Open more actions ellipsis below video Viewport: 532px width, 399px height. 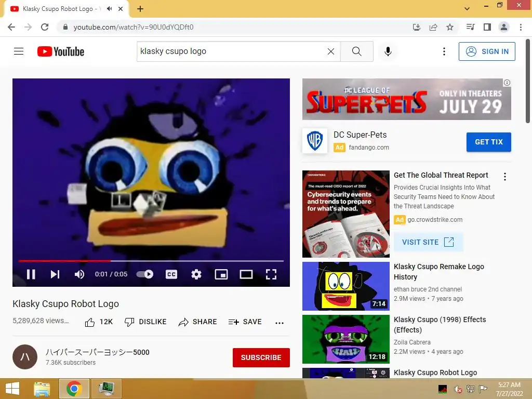(x=280, y=323)
